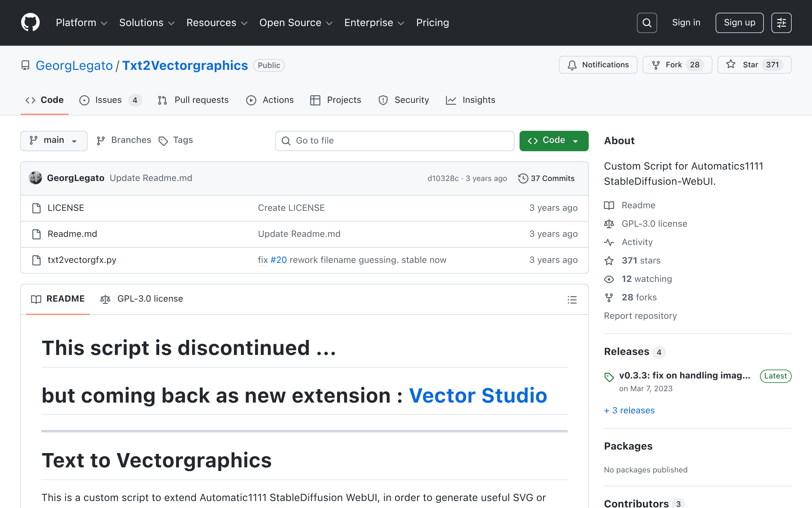Image resolution: width=812 pixels, height=508 pixels.
Task: Open the Create LICENSE commit message
Action: point(291,208)
